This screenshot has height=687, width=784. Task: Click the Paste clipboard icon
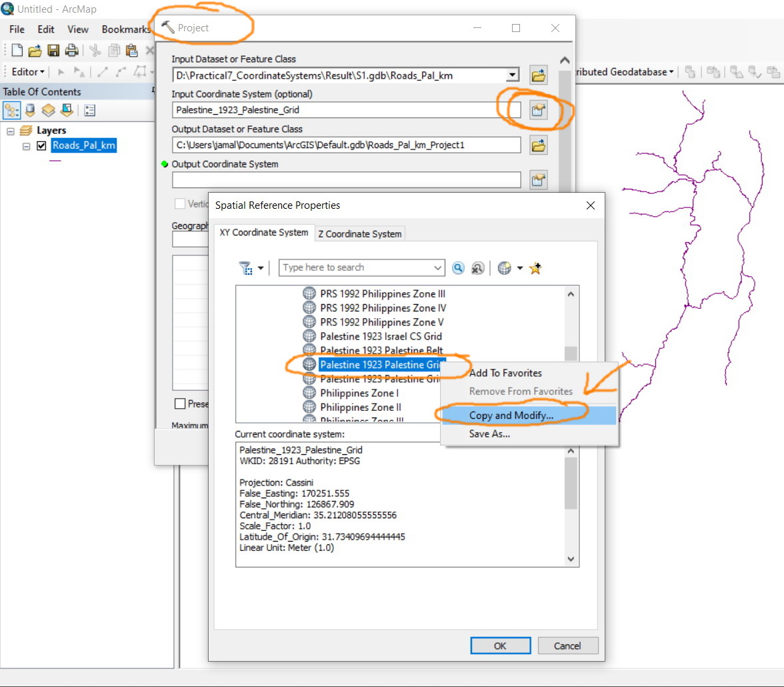pos(131,50)
